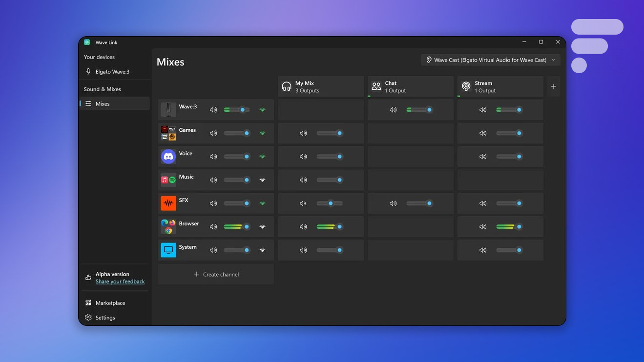Mute the Music channel master volume
The height and width of the screenshot is (362, 644).
(x=213, y=180)
